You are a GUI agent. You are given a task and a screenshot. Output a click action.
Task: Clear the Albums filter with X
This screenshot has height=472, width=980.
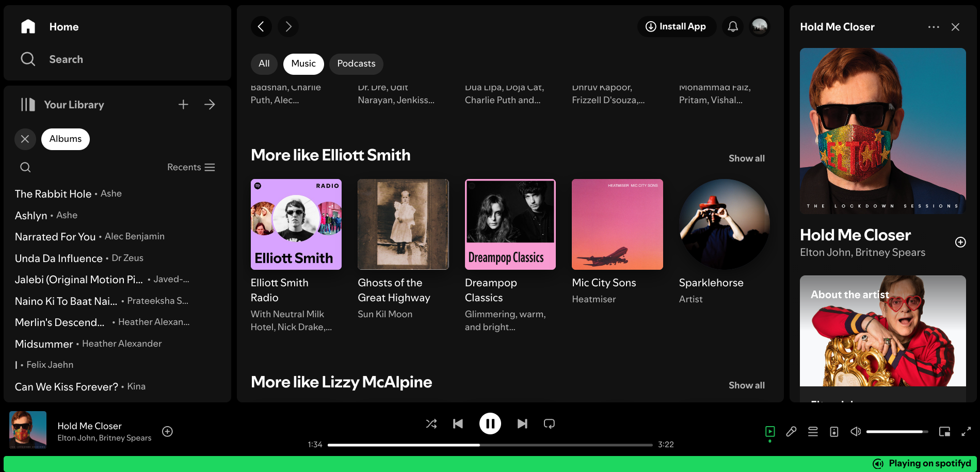[x=25, y=139]
